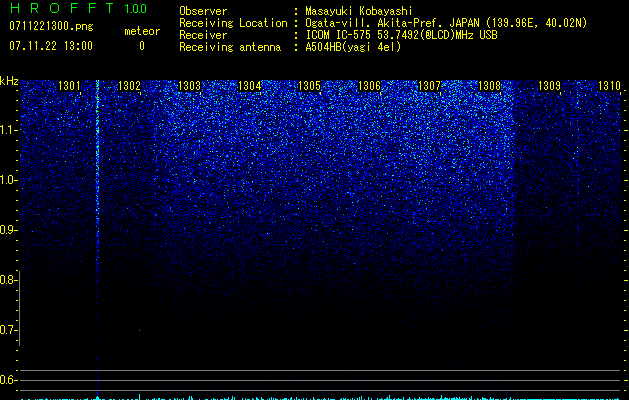The height and width of the screenshot is (400, 629).
Task: Click the 1304 time marker
Action: pos(249,86)
